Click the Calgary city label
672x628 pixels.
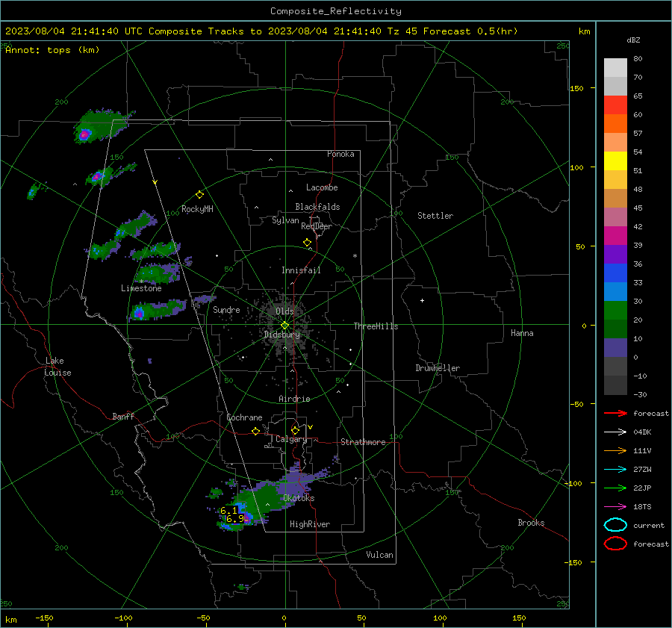(291, 439)
